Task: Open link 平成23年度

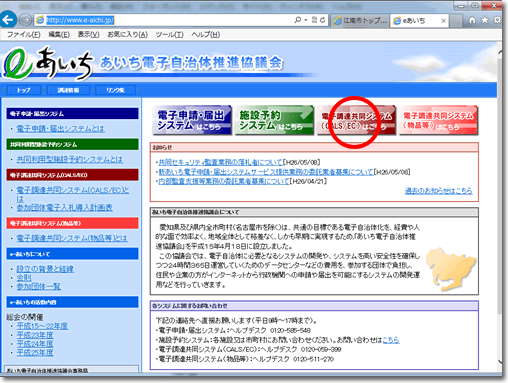Action: point(35,335)
